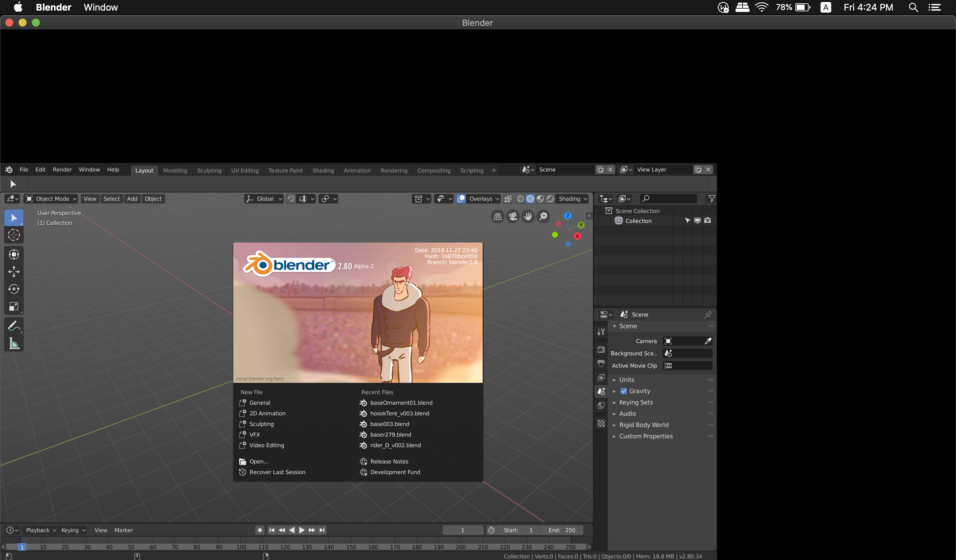The image size is (956, 560).
Task: Select the Scale tool
Action: pyautogui.click(x=14, y=306)
